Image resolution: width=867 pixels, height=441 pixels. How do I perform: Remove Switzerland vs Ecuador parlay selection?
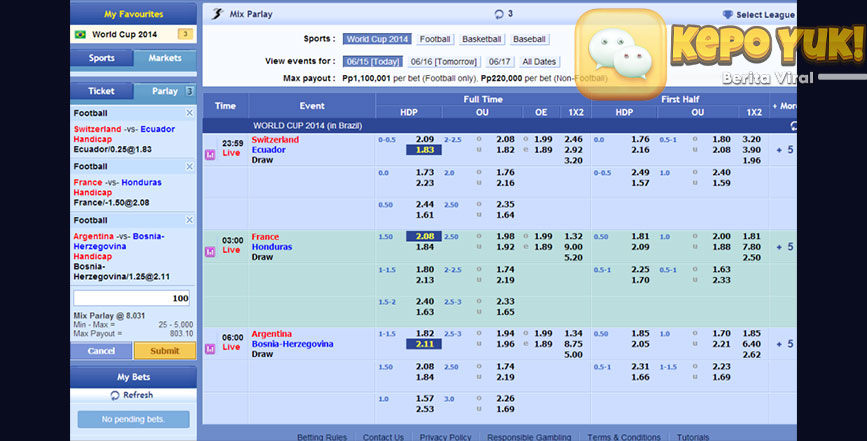pyautogui.click(x=190, y=113)
